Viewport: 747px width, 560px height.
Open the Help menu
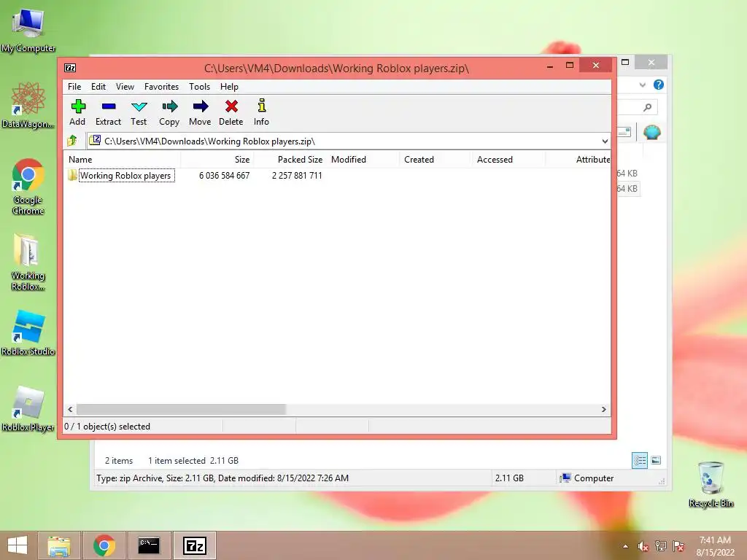coord(229,87)
